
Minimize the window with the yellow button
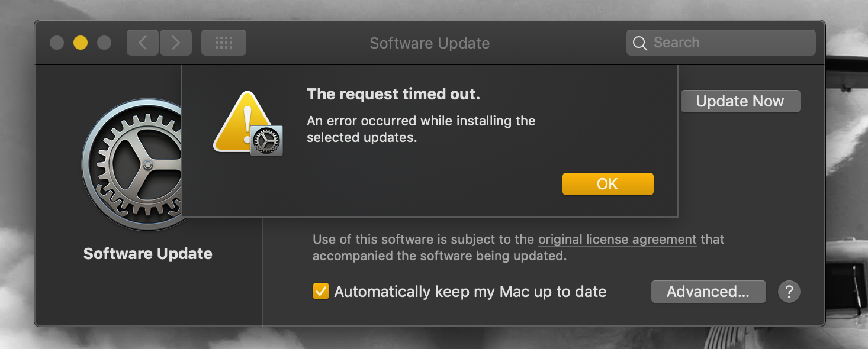[80, 43]
